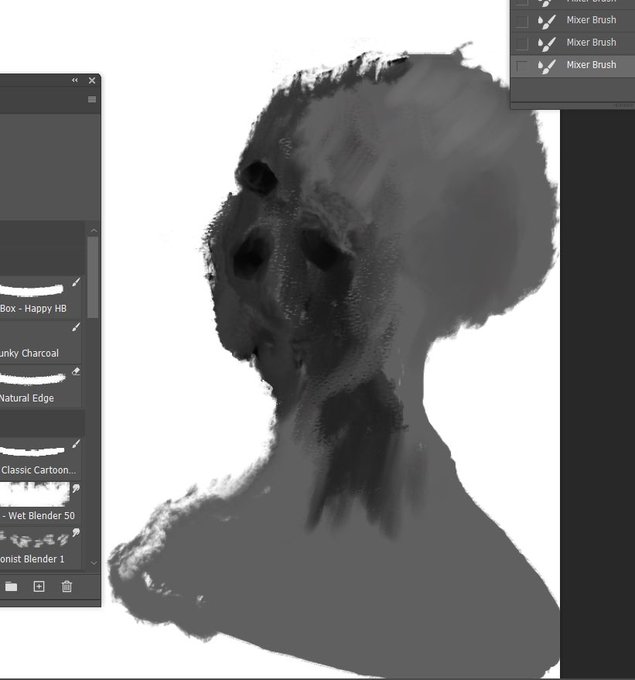The height and width of the screenshot is (680, 635).
Task: Open the brush panel's hamburger options menu
Action: coord(92,100)
